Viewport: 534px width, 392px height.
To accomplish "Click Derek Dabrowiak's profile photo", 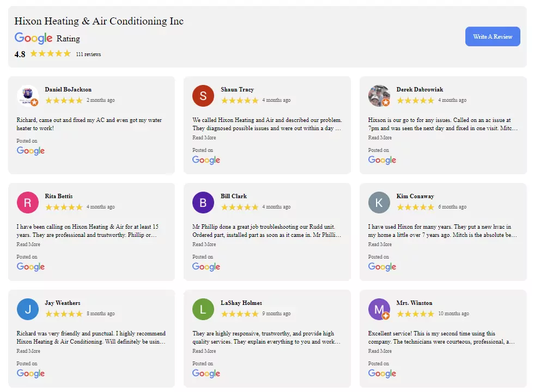I will [379, 96].
